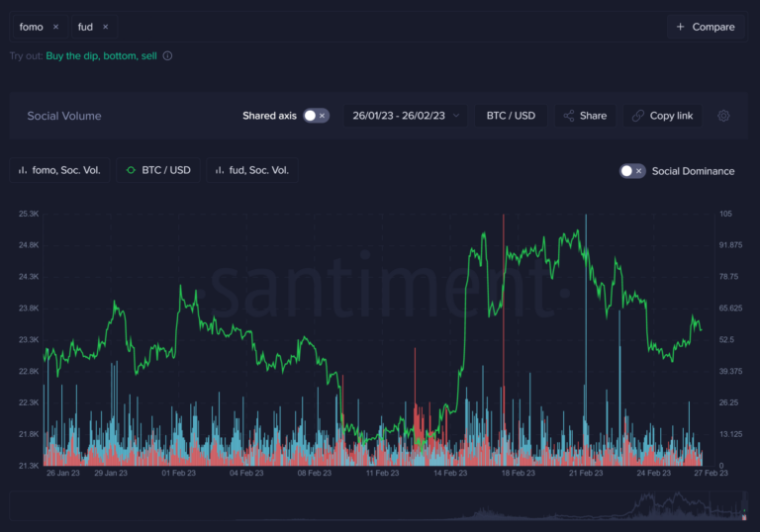Open the Compare button
The image size is (760, 532).
click(x=706, y=27)
